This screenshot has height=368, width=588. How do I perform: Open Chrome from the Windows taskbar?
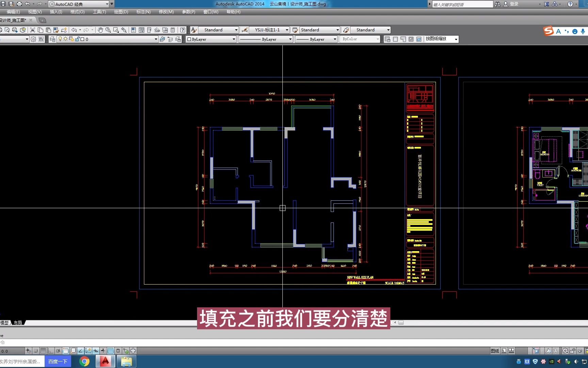[x=84, y=361]
